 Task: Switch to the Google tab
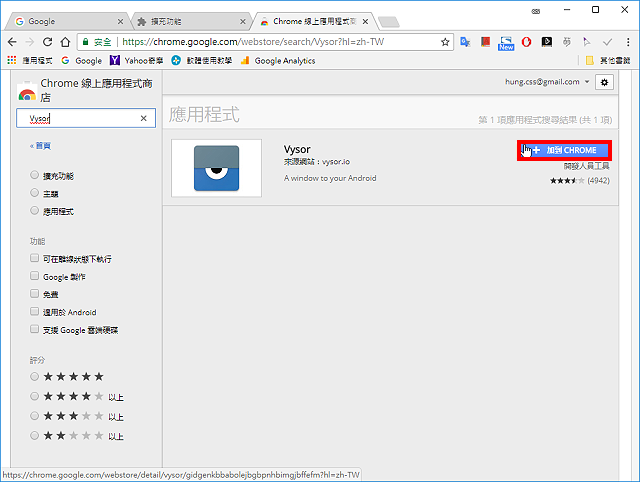(67, 21)
